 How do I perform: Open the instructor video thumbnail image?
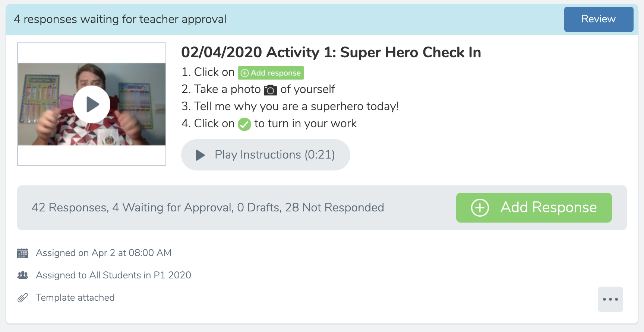coord(92,104)
